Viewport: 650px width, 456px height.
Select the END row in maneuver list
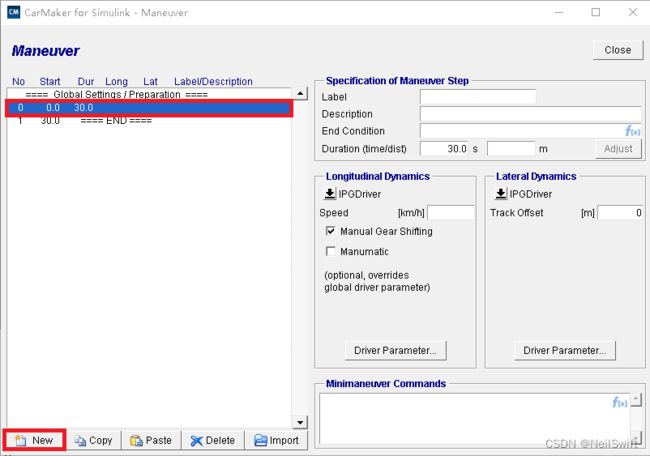149,121
